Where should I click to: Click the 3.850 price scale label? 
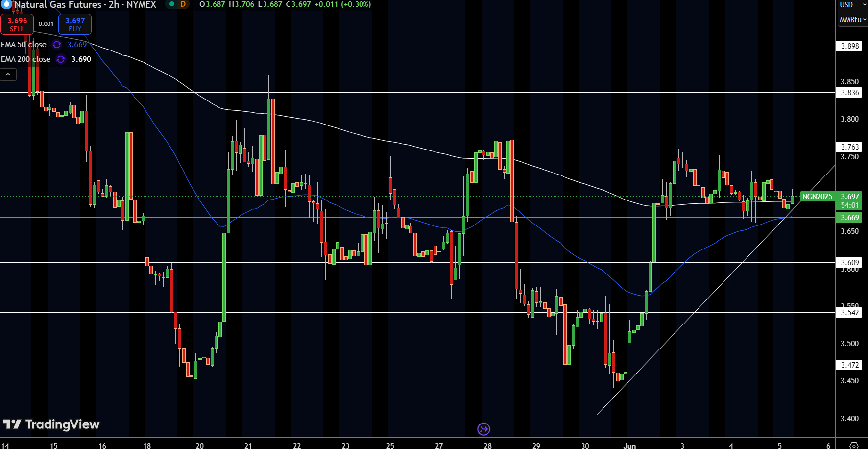[x=849, y=82]
